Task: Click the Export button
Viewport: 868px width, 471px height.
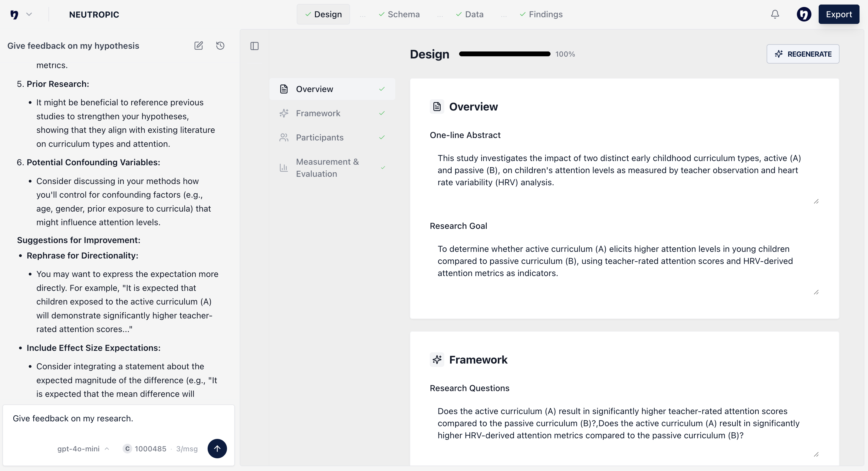Action: [x=839, y=14]
